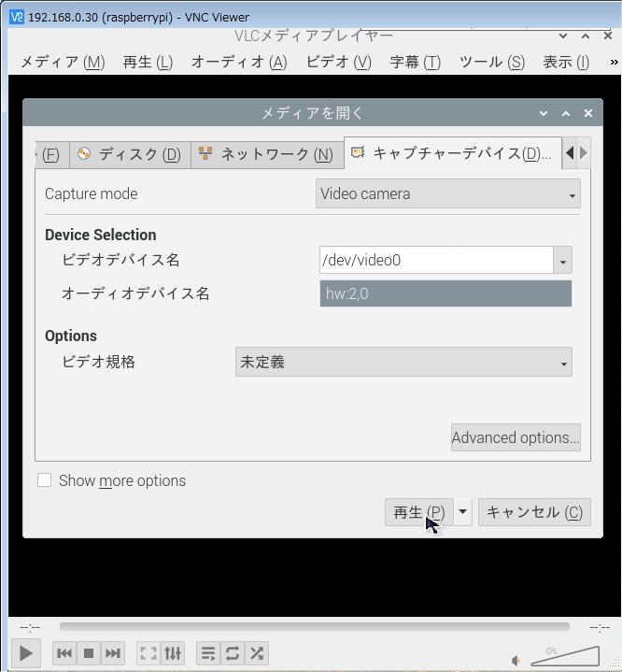Image resolution: width=622 pixels, height=672 pixels.
Task: Click the VNC Viewer title bar icon
Action: tap(17, 17)
